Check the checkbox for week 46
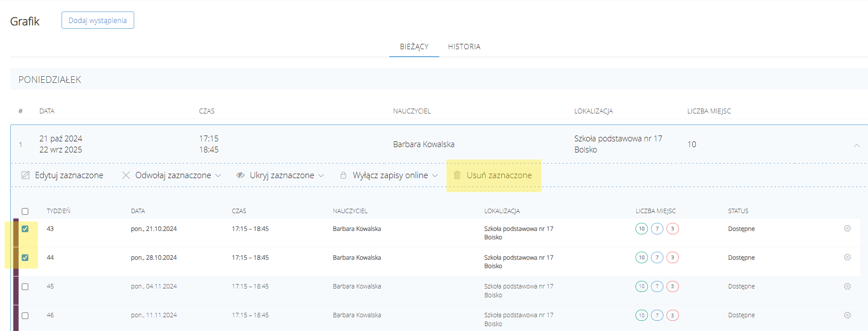 (x=25, y=315)
